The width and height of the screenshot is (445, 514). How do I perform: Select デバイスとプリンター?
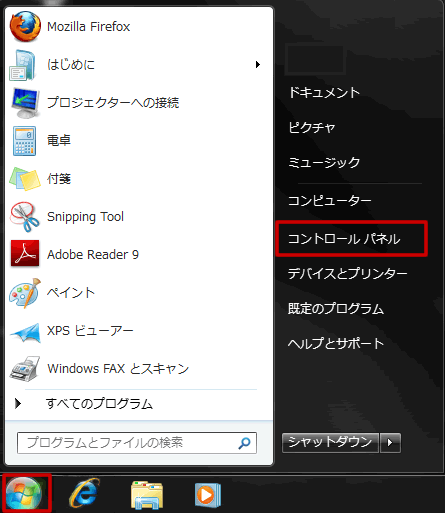pyautogui.click(x=347, y=274)
